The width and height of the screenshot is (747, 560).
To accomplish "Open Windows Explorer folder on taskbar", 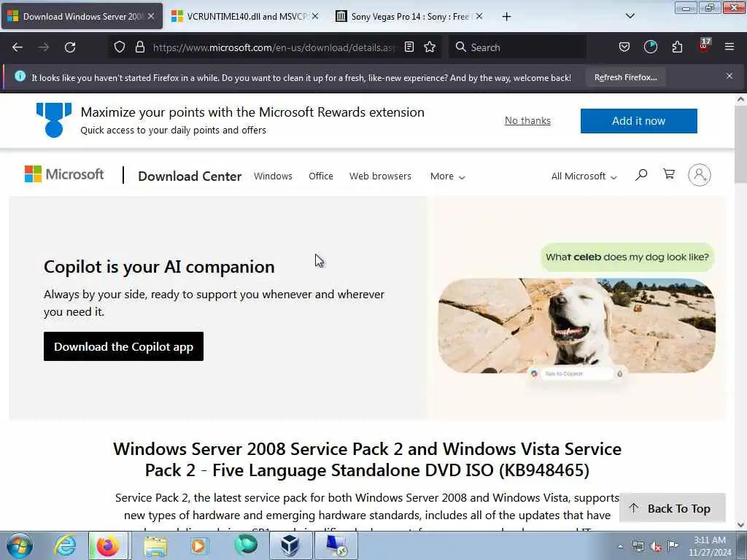I will (155, 545).
